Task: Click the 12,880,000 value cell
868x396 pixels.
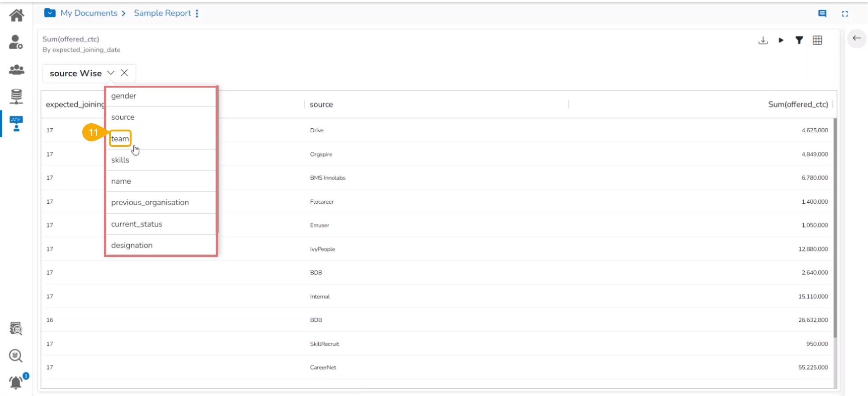Action: [x=813, y=249]
